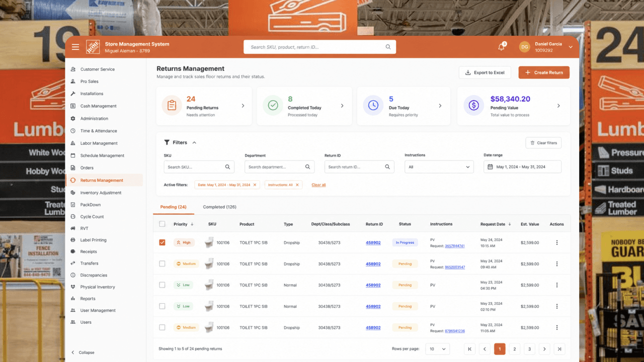
Task: Click the SKU search magnifier icon
Action: click(227, 167)
